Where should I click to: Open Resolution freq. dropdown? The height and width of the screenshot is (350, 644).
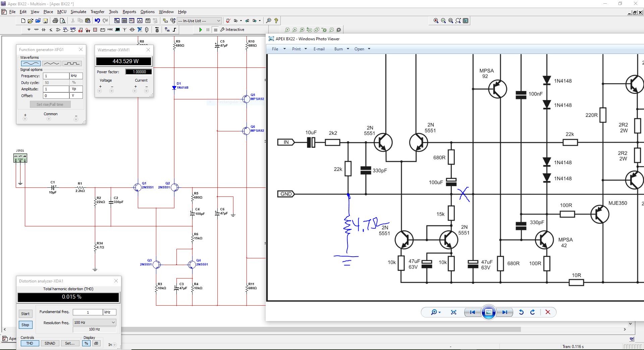pyautogui.click(x=94, y=322)
